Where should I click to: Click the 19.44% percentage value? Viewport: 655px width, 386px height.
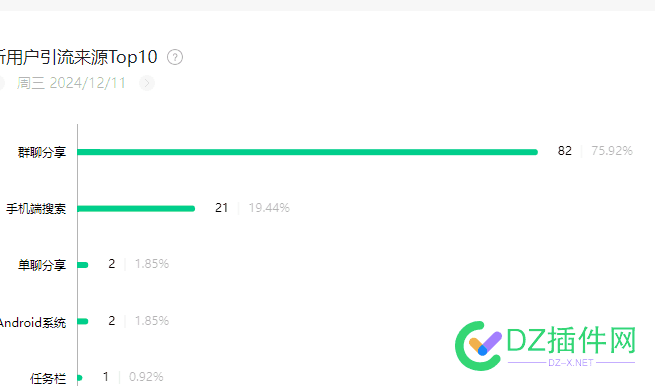[x=269, y=208]
